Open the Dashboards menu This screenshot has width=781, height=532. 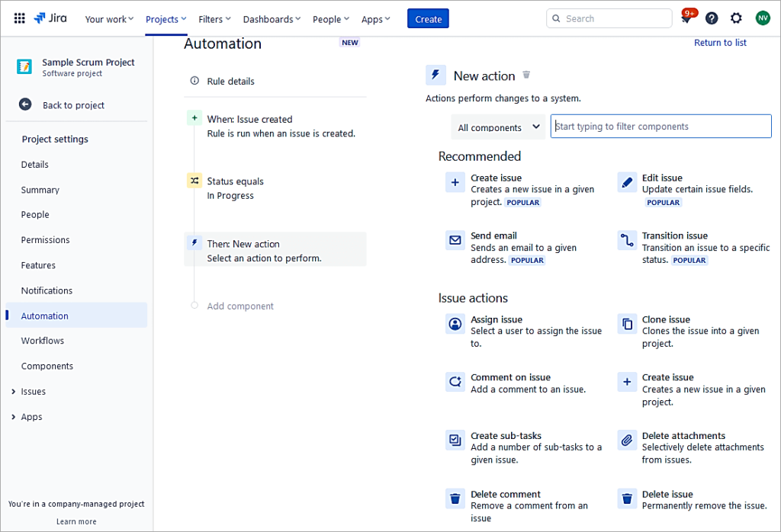[x=271, y=18]
